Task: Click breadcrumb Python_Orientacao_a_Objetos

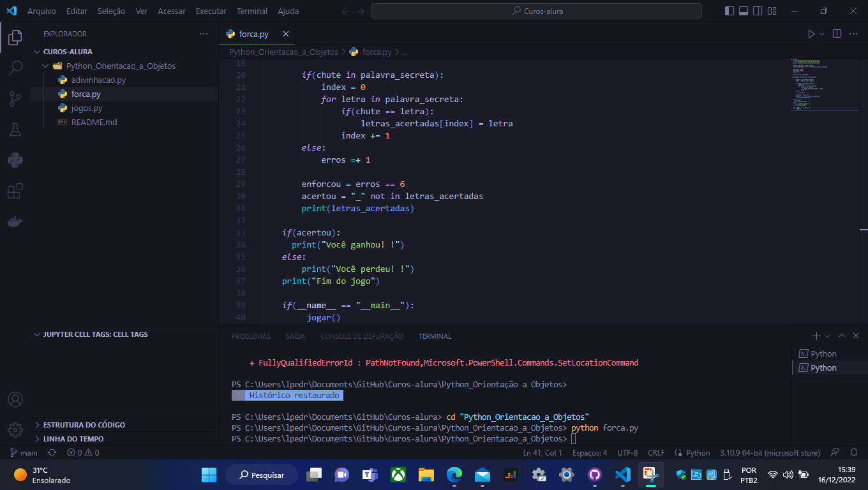Action: [x=283, y=52]
